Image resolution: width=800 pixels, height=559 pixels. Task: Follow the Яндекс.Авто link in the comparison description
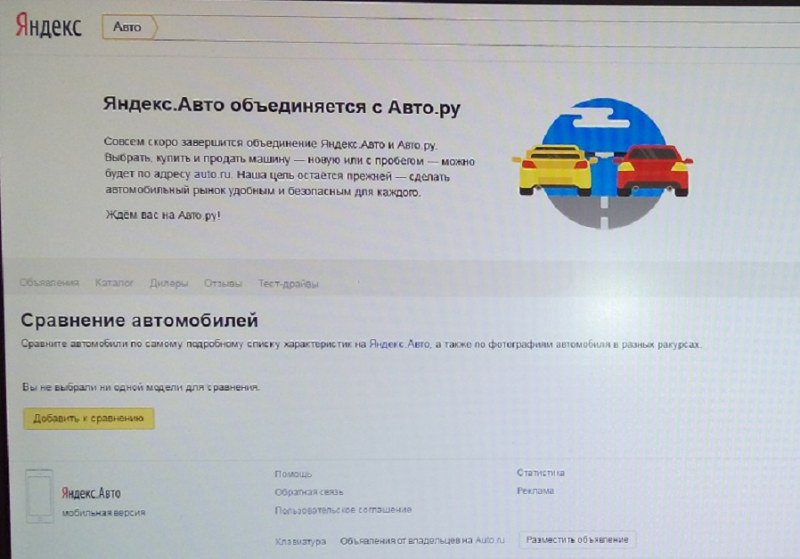coord(399,344)
